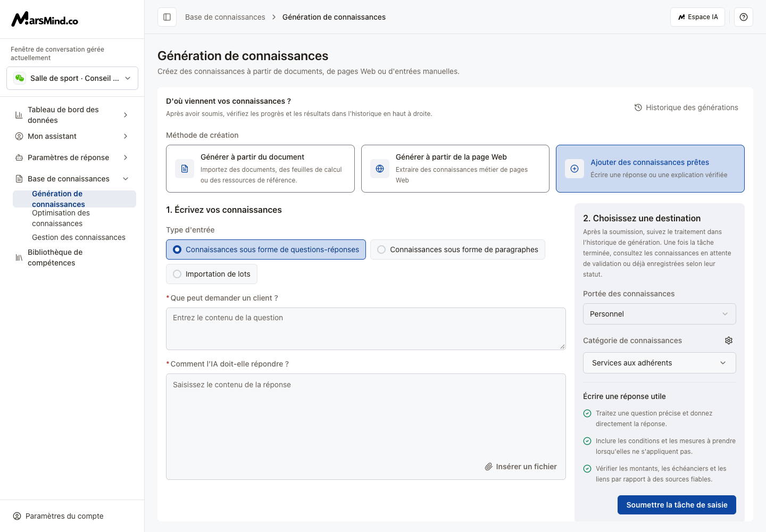
Task: View Historique des générations
Action: tap(686, 107)
